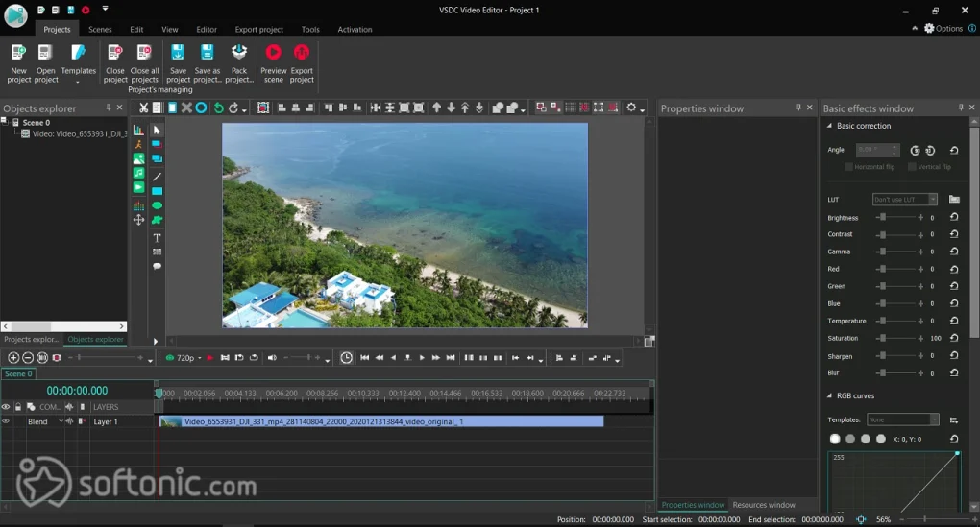This screenshot has width=980, height=527.
Task: Click Close all projects button
Action: (144, 63)
